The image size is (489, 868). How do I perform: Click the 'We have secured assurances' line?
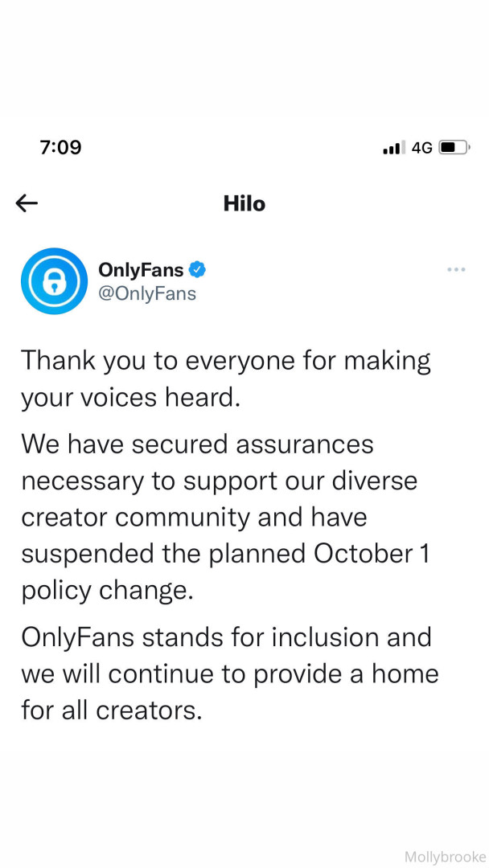(x=197, y=444)
